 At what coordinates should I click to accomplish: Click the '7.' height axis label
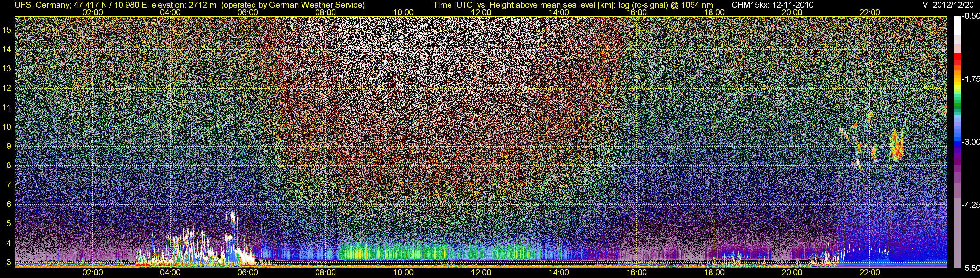[9, 185]
